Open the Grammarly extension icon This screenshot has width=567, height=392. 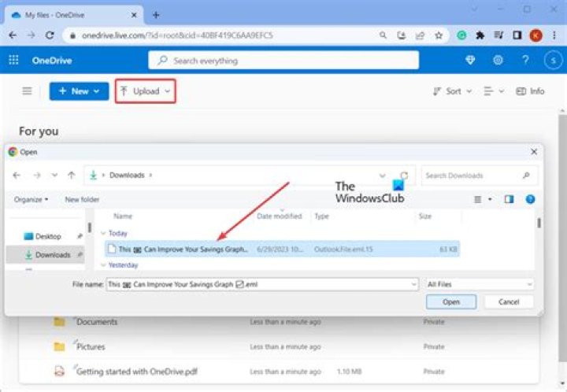click(x=461, y=35)
